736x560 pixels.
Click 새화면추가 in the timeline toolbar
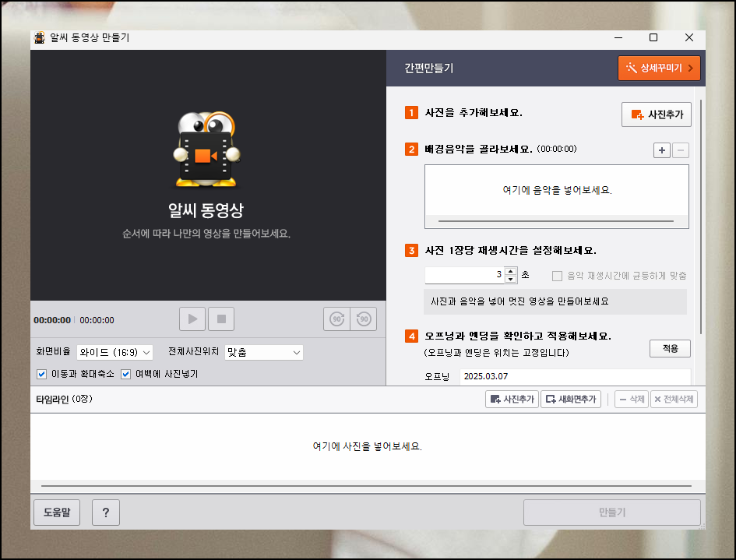pyautogui.click(x=571, y=399)
